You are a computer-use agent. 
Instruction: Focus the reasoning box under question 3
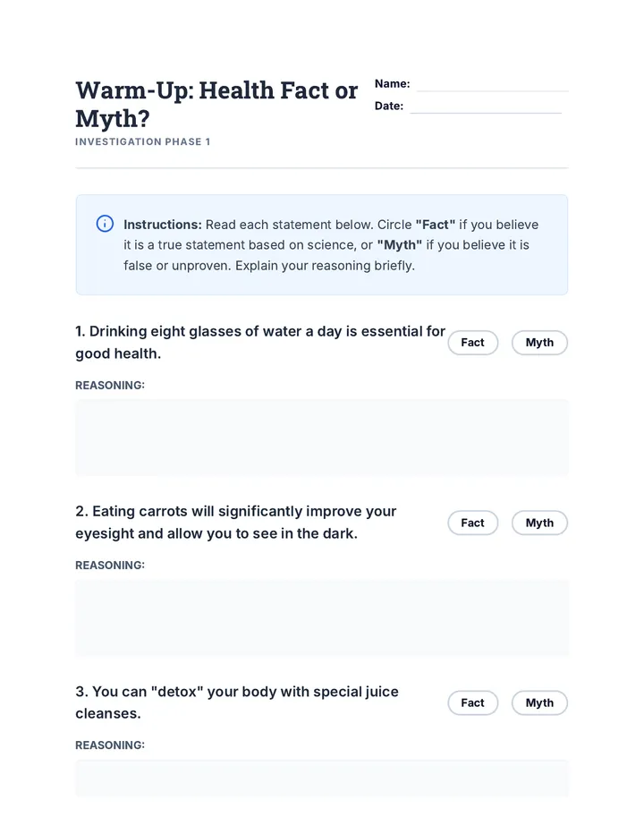coord(322,779)
